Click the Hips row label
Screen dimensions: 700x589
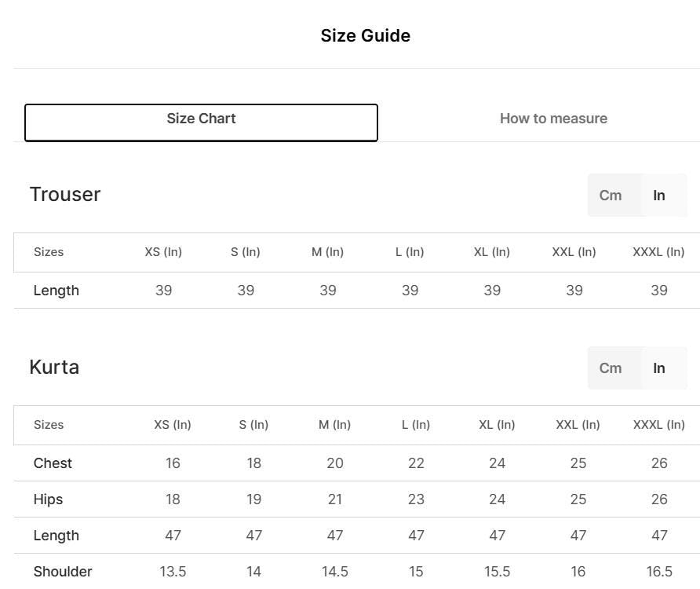(x=48, y=499)
